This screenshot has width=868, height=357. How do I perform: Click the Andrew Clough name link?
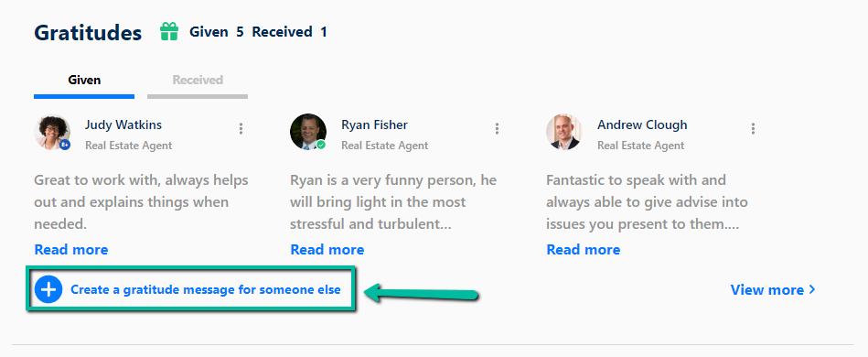(642, 124)
